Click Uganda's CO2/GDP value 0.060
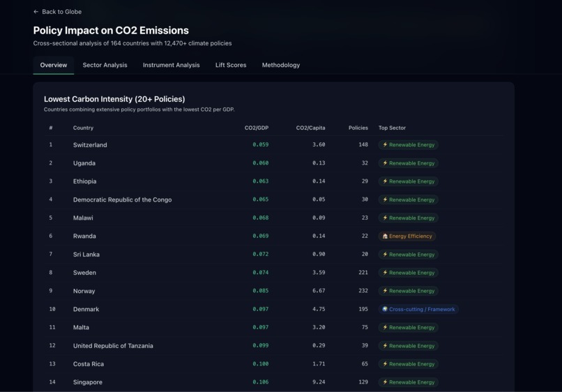 click(x=261, y=163)
